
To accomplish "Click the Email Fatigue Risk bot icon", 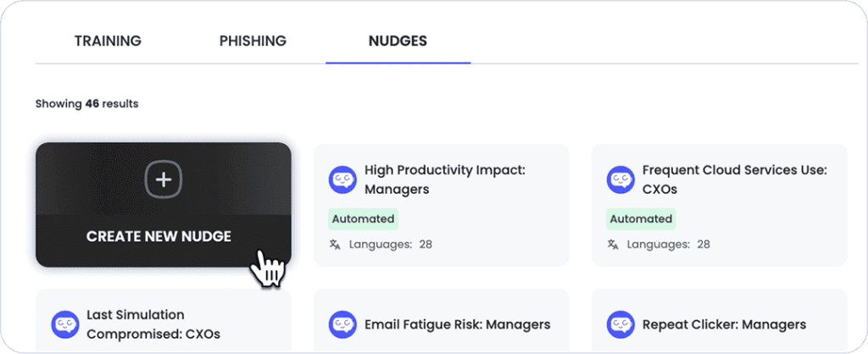I will click(342, 324).
